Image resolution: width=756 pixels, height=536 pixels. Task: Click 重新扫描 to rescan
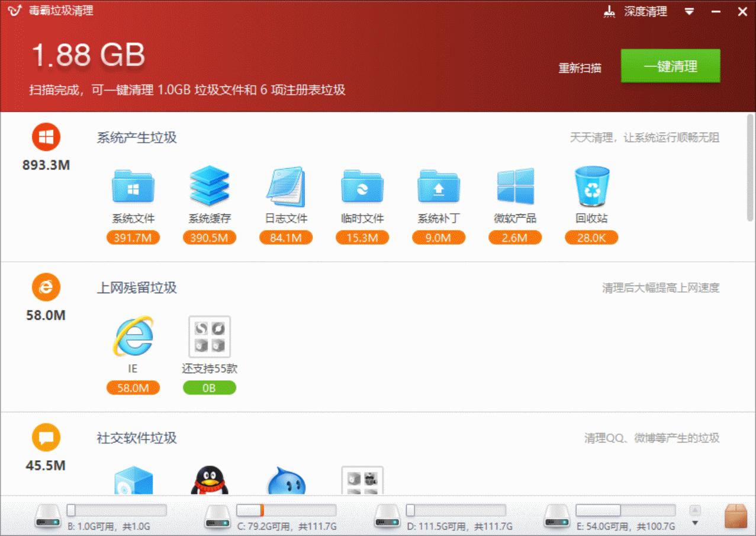[579, 68]
